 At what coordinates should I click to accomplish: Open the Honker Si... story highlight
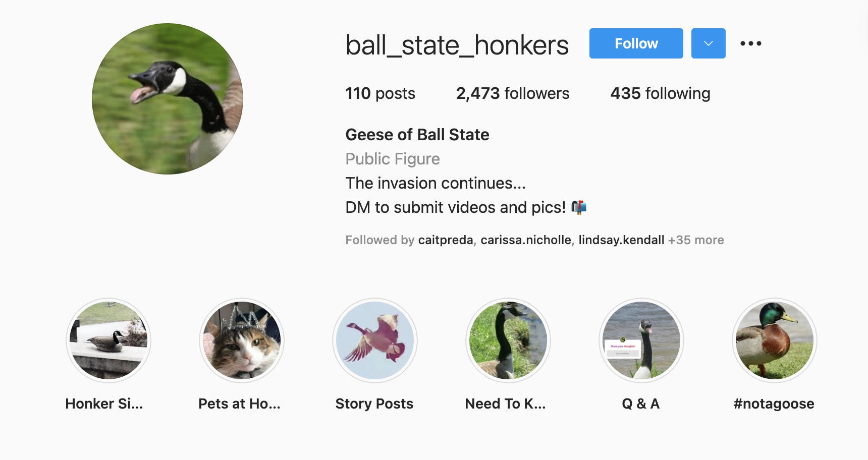click(108, 340)
